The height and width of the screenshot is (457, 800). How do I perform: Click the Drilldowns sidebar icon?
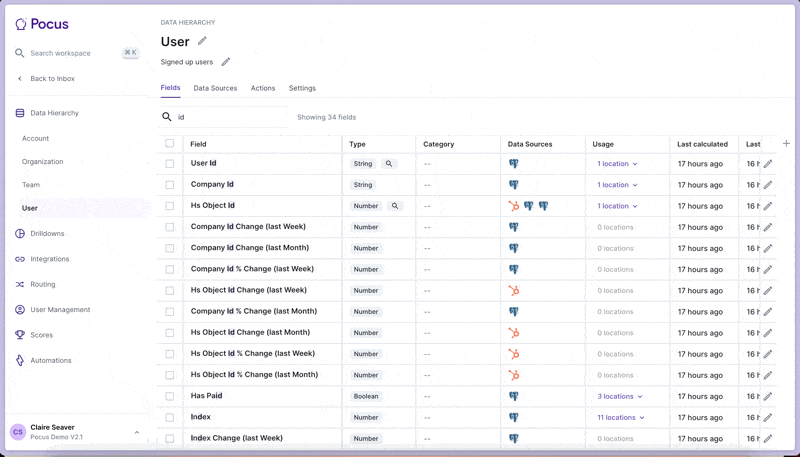coord(20,234)
